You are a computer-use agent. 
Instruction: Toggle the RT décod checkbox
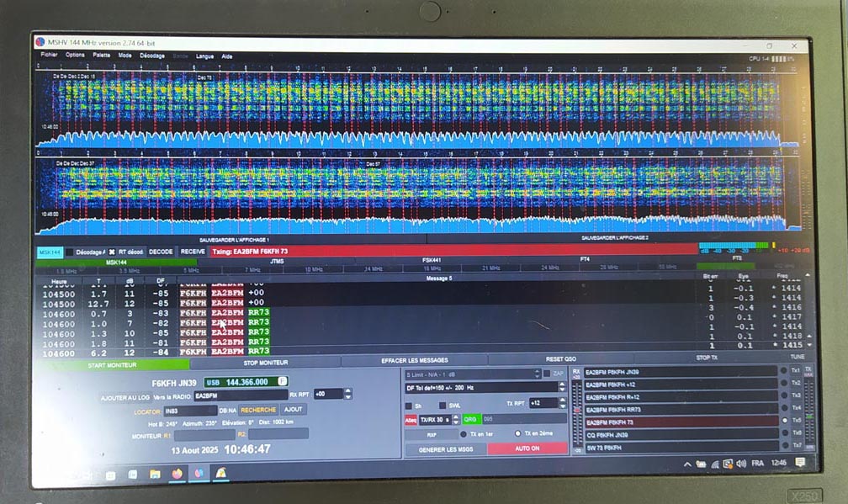coord(111,252)
